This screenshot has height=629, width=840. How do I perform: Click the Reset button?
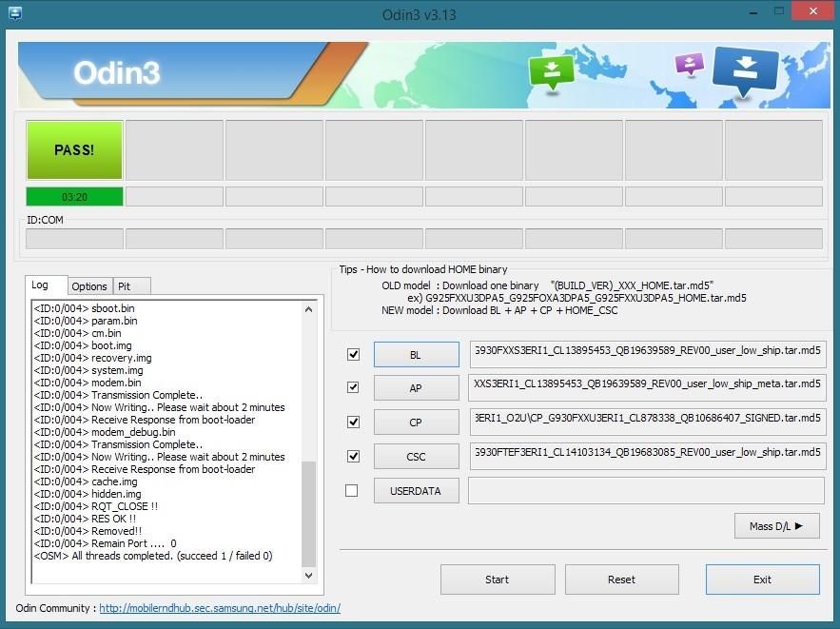tap(621, 580)
